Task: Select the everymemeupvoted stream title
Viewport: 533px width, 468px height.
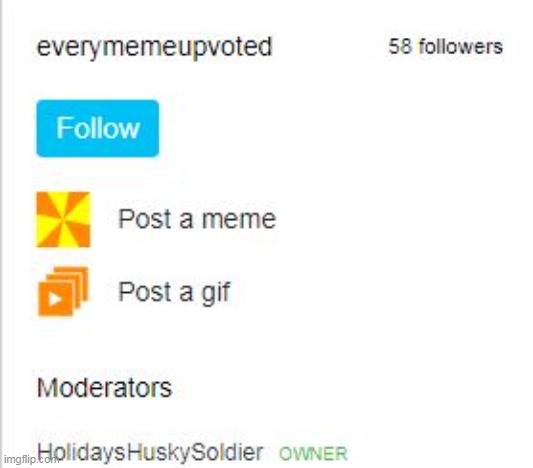Action: point(154,48)
